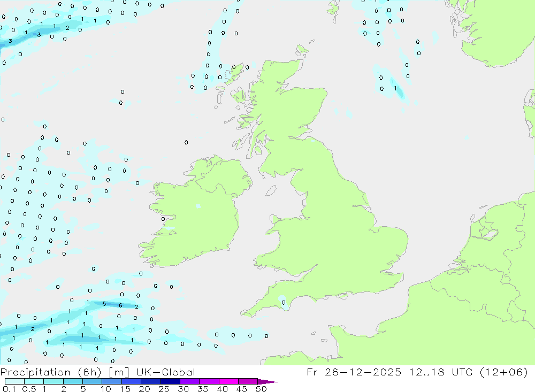Click the legend's above-50 arrow tip
Screen dimensions: 535x392
tap(268, 382)
